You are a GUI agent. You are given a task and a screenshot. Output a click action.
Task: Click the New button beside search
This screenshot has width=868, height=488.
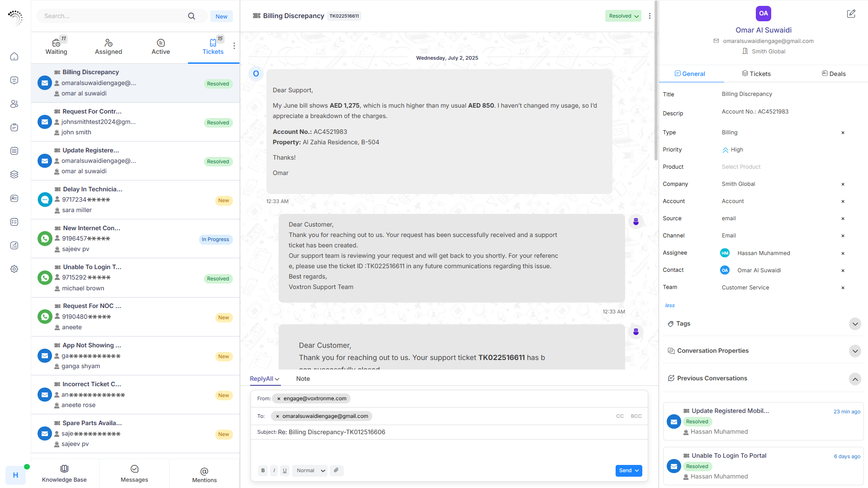pos(221,16)
